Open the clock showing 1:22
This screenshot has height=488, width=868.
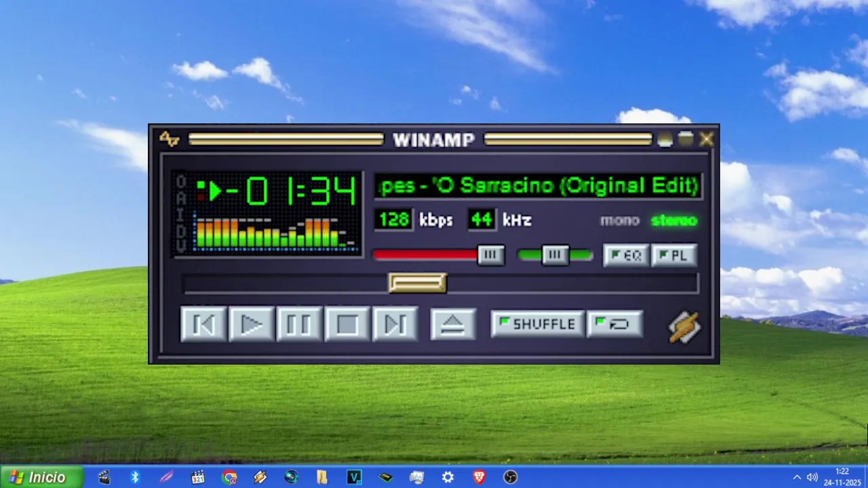pos(842,476)
